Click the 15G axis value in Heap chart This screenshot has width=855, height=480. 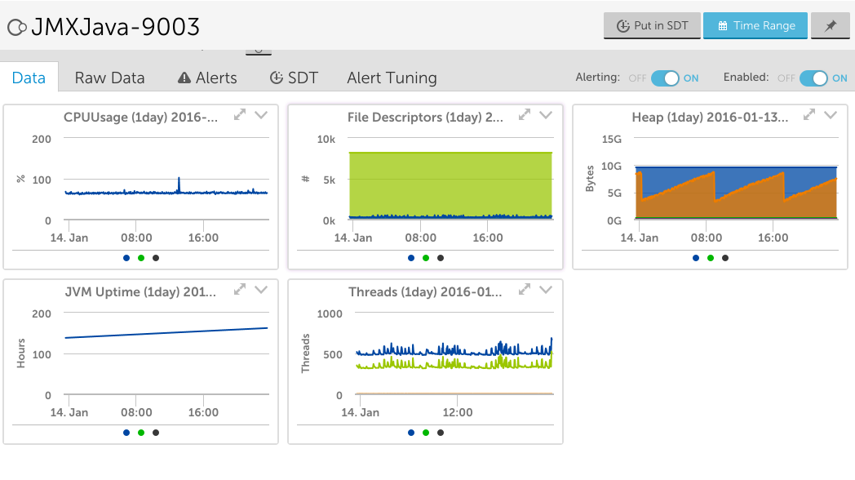[611, 140]
